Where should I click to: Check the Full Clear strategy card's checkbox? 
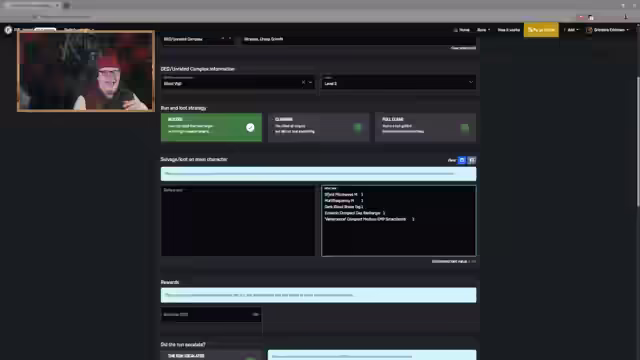coord(464,128)
